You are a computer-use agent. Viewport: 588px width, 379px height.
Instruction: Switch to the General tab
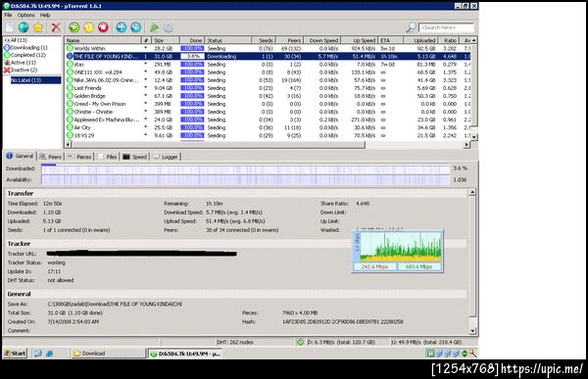(21, 157)
